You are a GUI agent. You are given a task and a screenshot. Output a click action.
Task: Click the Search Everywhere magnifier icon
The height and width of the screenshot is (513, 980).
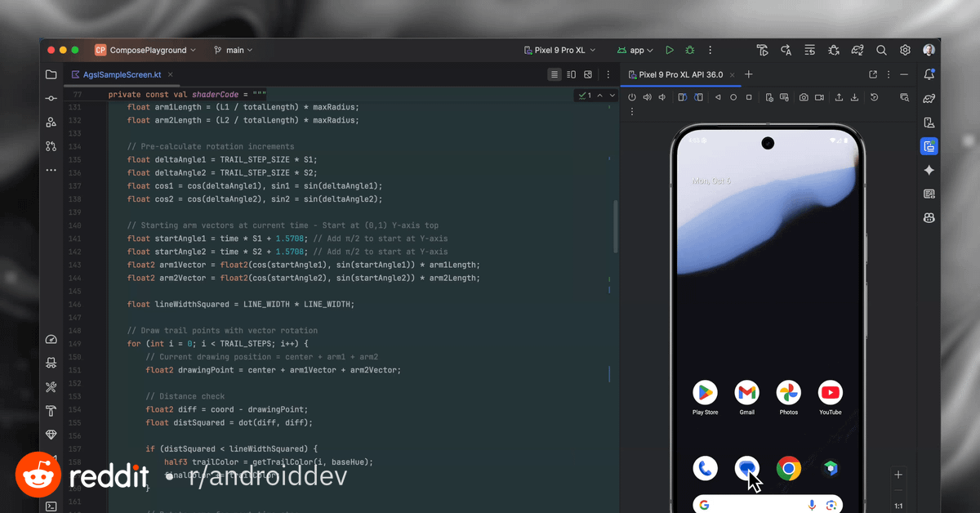click(881, 50)
